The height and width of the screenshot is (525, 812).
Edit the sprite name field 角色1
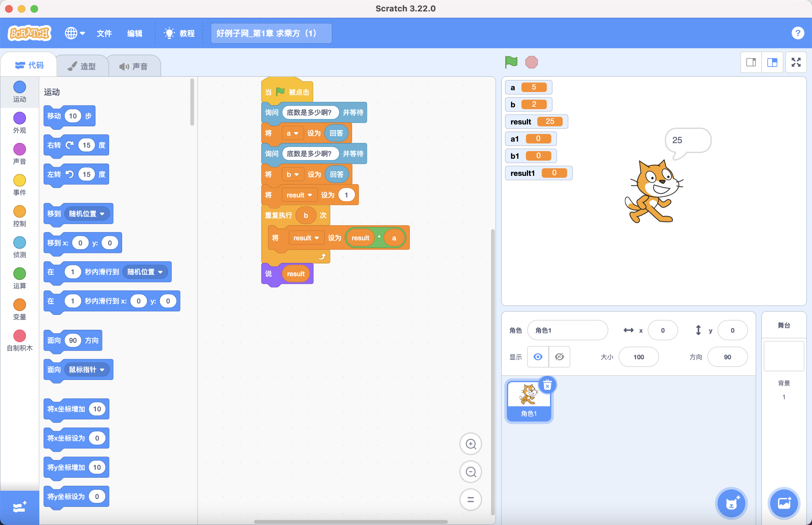(x=567, y=330)
